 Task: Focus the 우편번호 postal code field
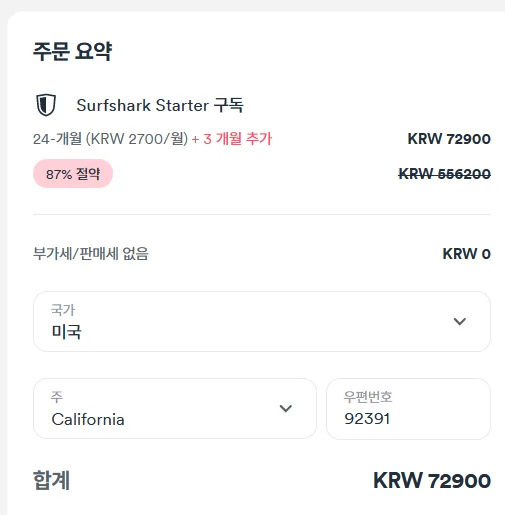pyautogui.click(x=408, y=409)
